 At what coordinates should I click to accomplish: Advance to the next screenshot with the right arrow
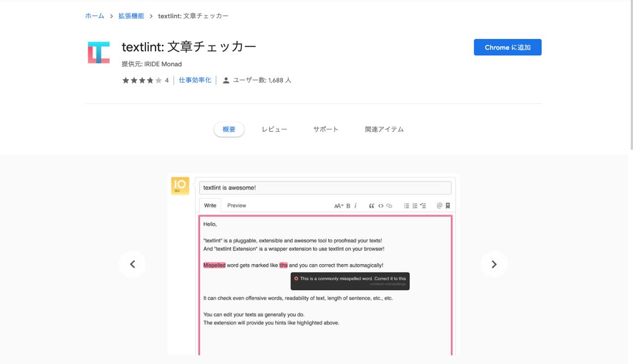tap(494, 264)
